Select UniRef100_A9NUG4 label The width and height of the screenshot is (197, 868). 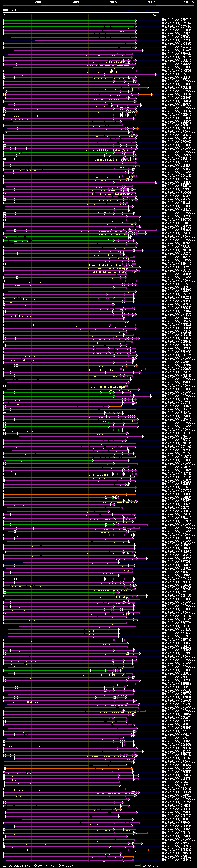176,101
